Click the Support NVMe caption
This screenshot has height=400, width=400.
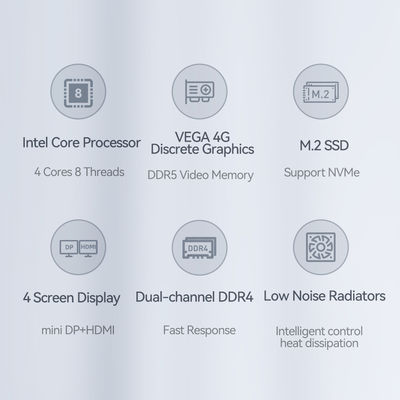pos(322,173)
